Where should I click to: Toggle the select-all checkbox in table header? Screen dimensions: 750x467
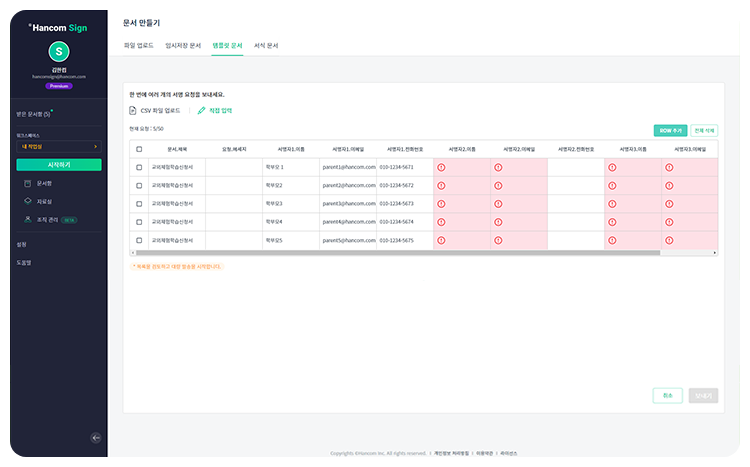pyautogui.click(x=139, y=149)
